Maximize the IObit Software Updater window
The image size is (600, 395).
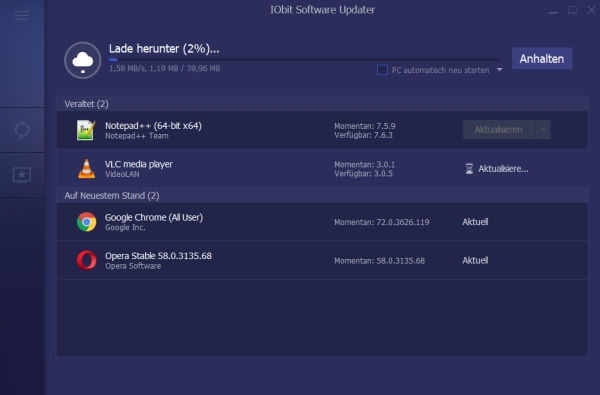572,10
